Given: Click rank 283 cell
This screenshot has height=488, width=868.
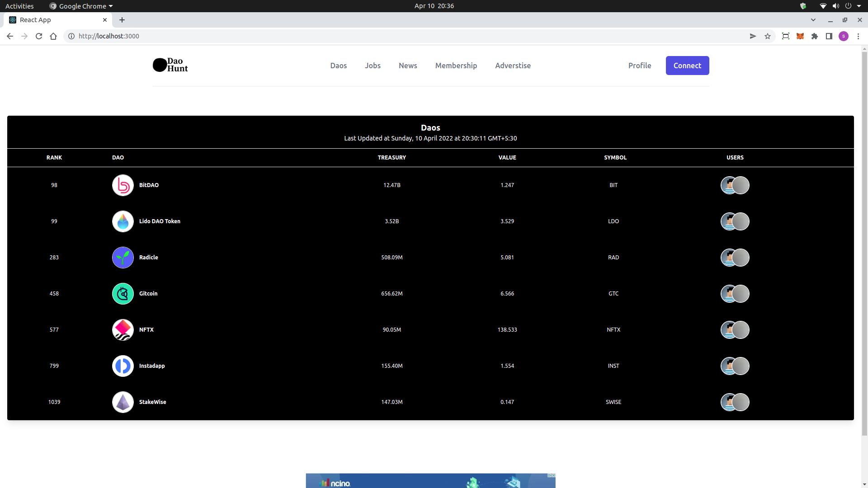Looking at the screenshot, I should 54,258.
